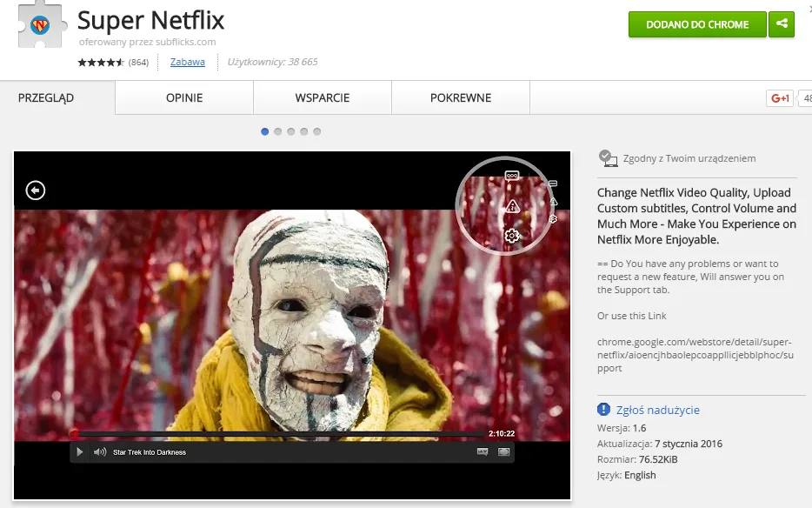This screenshot has width=812, height=508.
Task: Click the Super Netflix screenshot thumbnail
Action: point(292,325)
